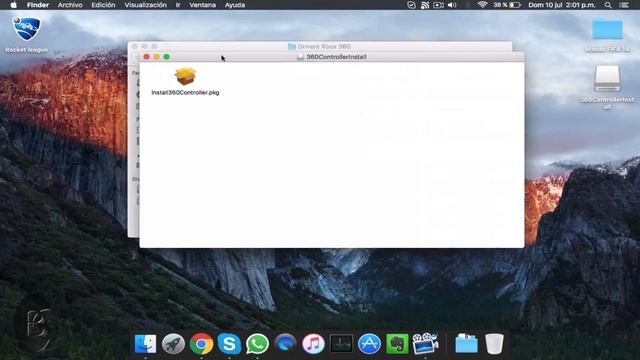Open the Edición menu

click(103, 5)
